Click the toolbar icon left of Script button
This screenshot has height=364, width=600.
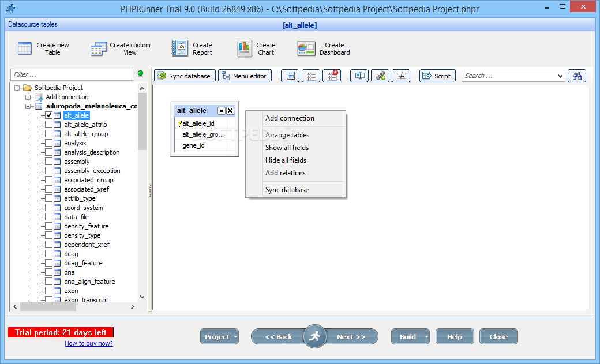(401, 76)
